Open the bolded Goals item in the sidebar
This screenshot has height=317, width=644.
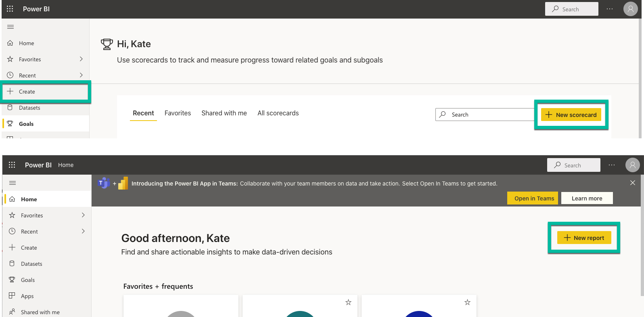26,124
